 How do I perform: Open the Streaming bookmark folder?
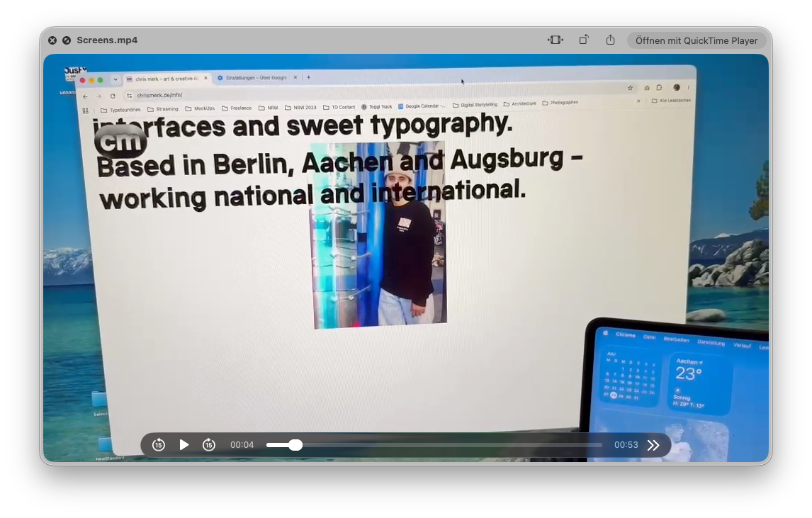[162, 109]
